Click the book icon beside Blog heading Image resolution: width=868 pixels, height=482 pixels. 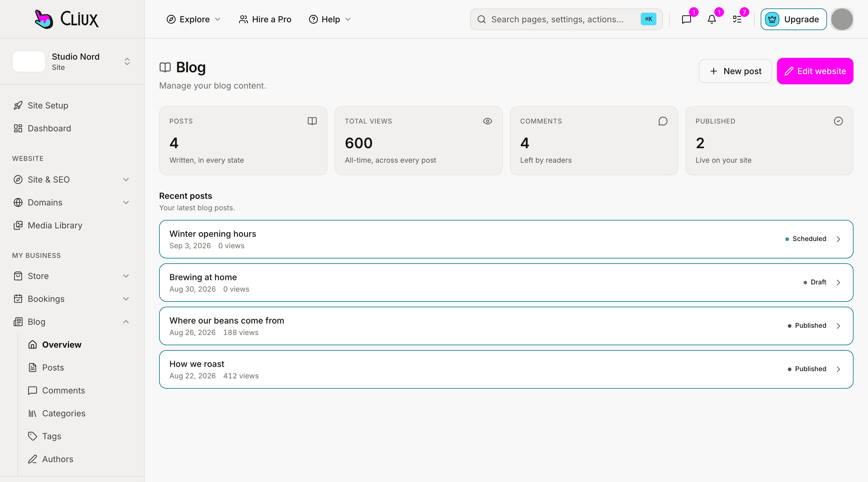point(165,67)
